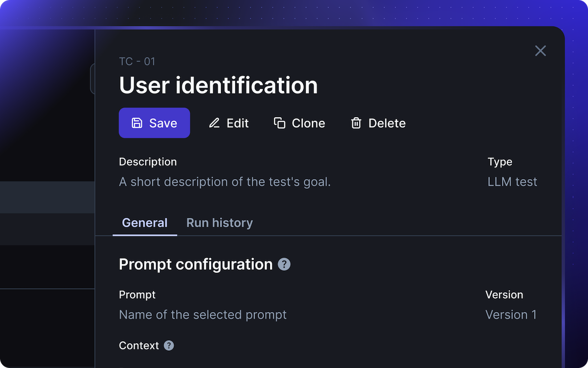Select the General tab
The height and width of the screenshot is (368, 588).
145,223
